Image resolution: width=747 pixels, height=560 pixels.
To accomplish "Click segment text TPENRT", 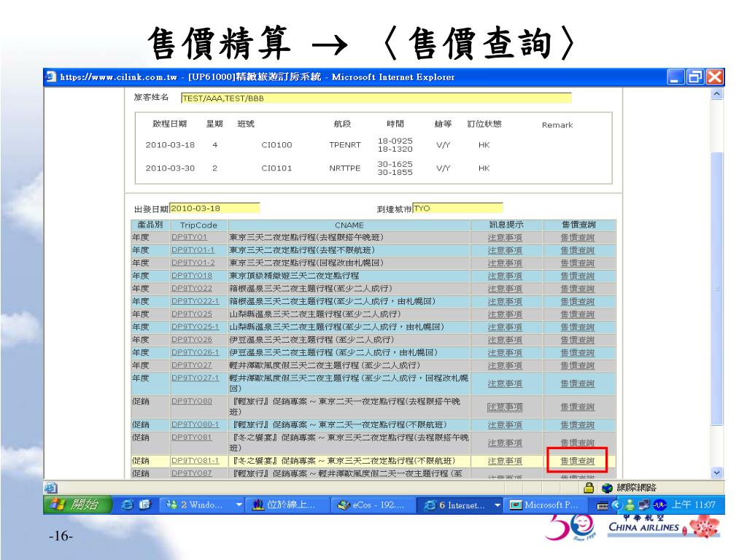I will 345,145.
